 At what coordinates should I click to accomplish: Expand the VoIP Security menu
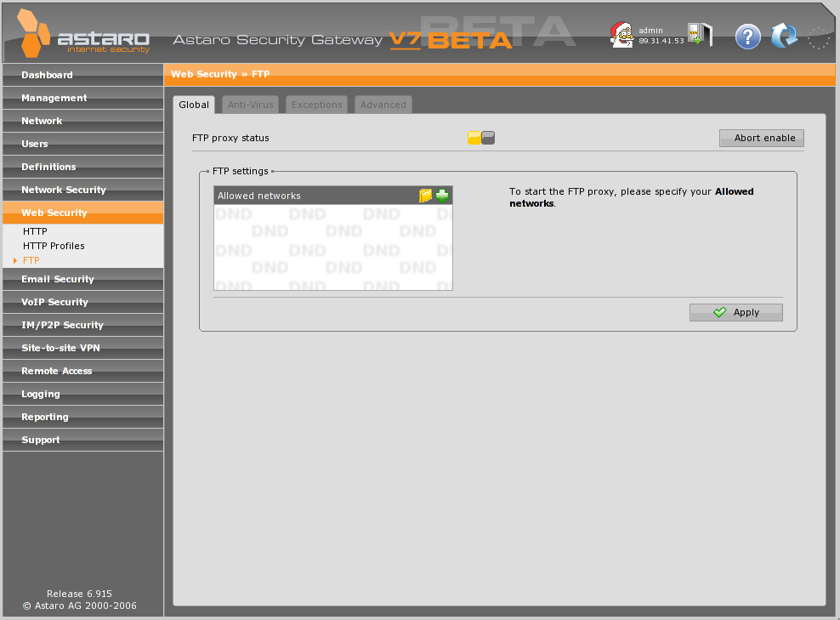coord(83,302)
